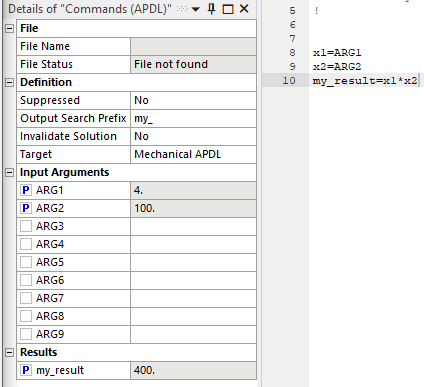The height and width of the screenshot is (387, 424).
Task: Unparameterize ARG1 via its P box
Action: tap(26, 190)
